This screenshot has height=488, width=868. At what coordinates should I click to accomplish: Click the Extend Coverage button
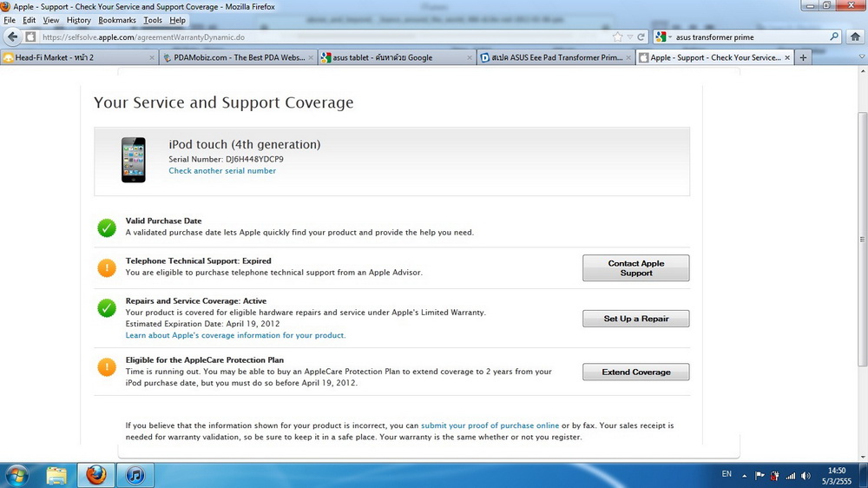tap(635, 373)
